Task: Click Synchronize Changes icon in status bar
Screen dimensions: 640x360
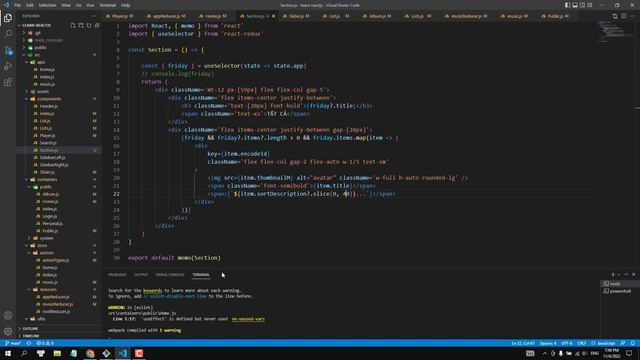Action: tap(29, 343)
